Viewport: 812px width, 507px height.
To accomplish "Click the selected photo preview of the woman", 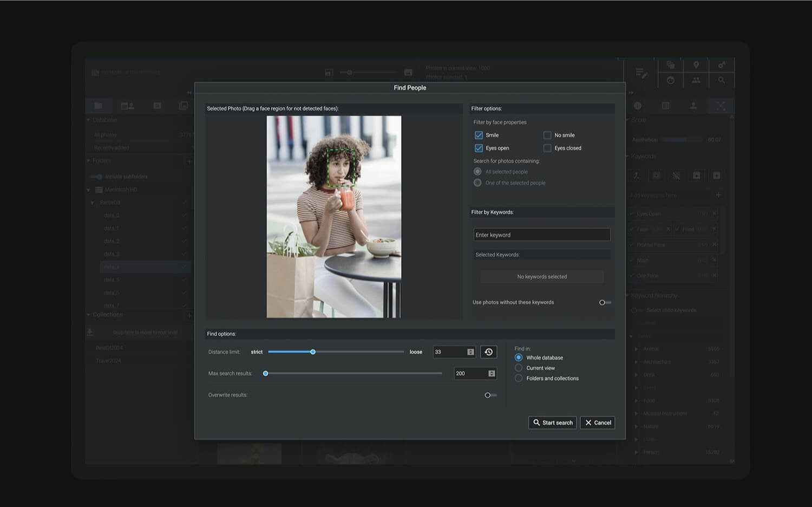I will pyautogui.click(x=334, y=217).
